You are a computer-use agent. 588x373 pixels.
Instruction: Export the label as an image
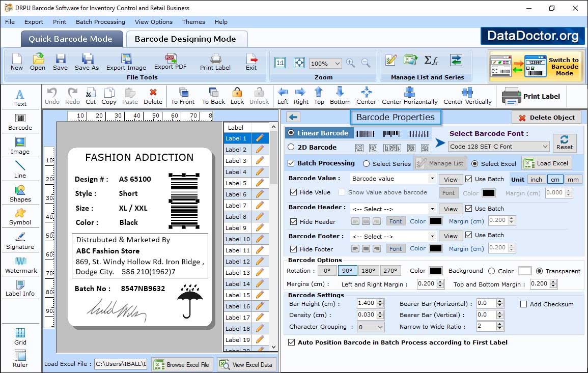point(126,62)
